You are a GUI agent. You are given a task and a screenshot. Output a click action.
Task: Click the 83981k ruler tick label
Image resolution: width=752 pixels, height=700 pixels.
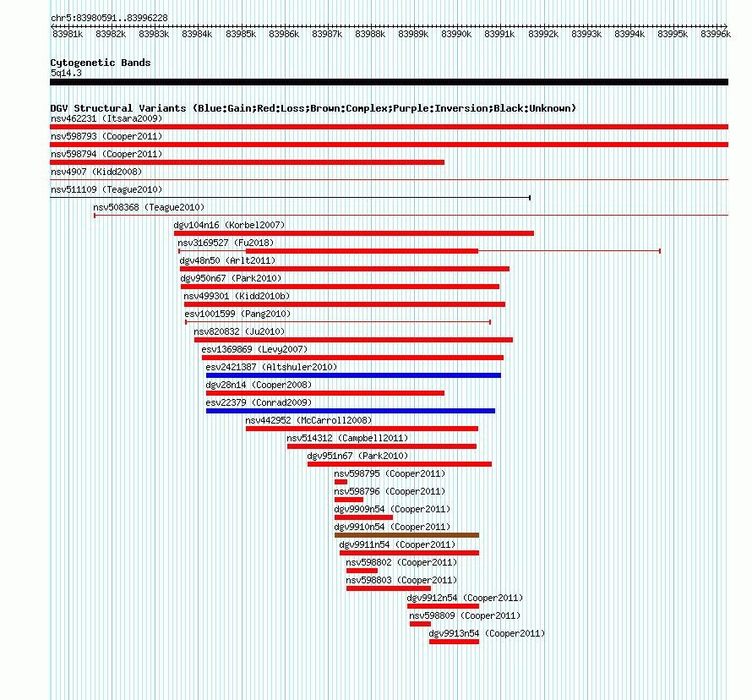[68, 34]
